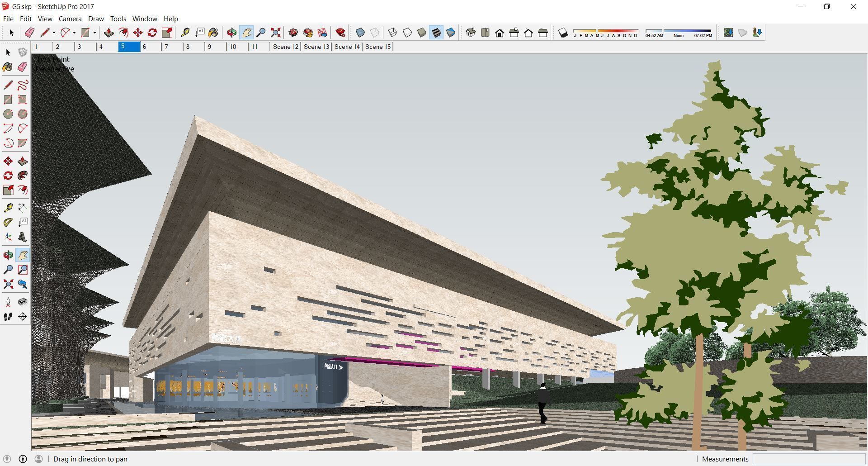Activate the Push/Pull tool in top toolbar
Image resolution: width=868 pixels, height=466 pixels.
(x=108, y=33)
